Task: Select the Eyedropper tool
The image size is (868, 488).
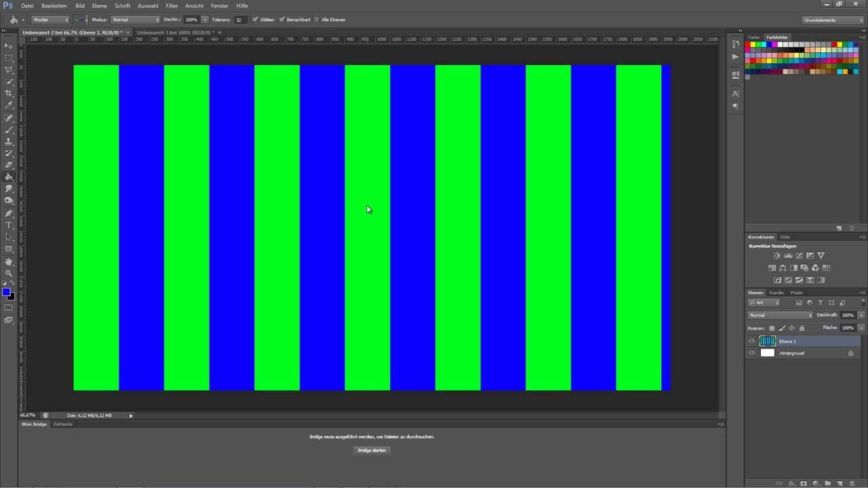Action: [x=9, y=106]
